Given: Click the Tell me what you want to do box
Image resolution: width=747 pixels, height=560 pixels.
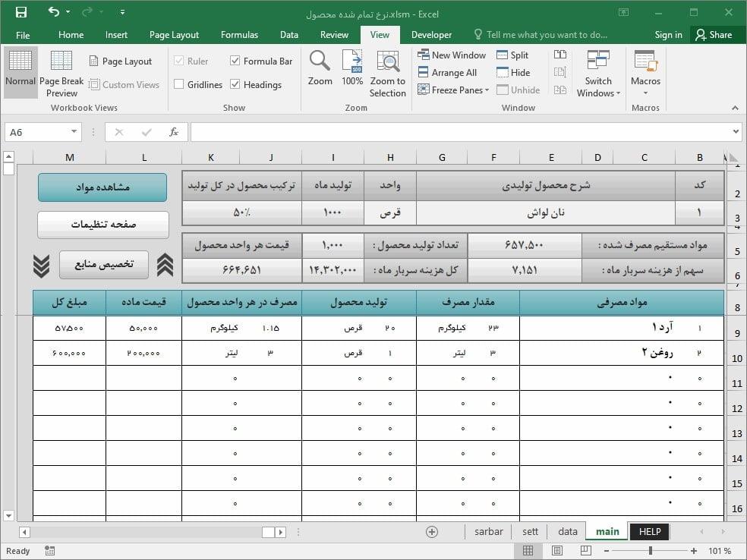Looking at the screenshot, I should click(x=541, y=35).
